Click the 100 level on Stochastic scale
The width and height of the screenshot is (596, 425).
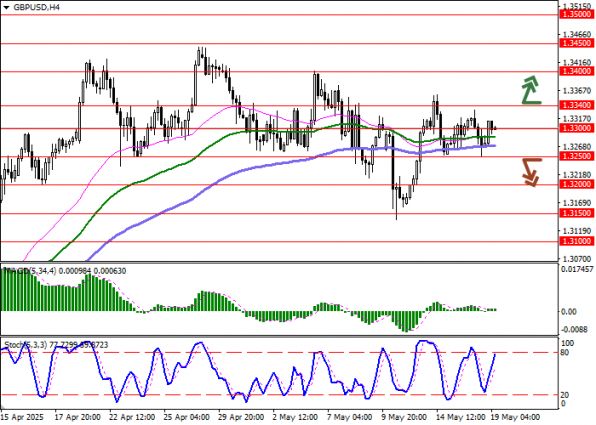click(x=567, y=343)
